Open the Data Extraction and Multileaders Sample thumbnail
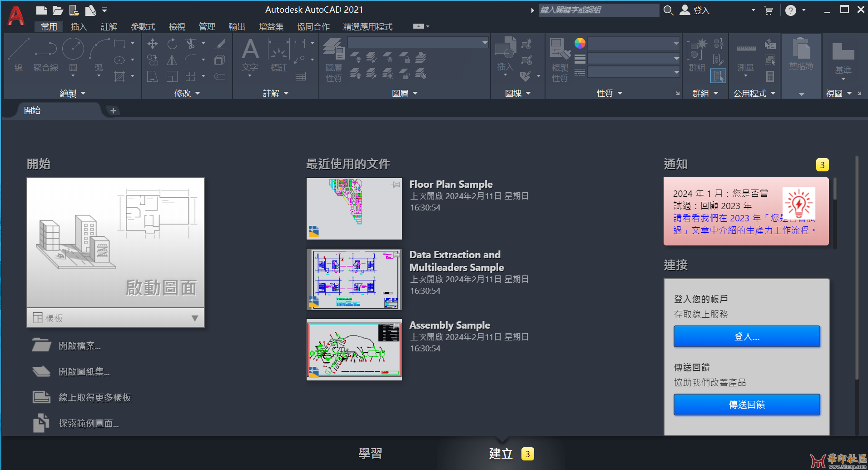 (x=354, y=279)
